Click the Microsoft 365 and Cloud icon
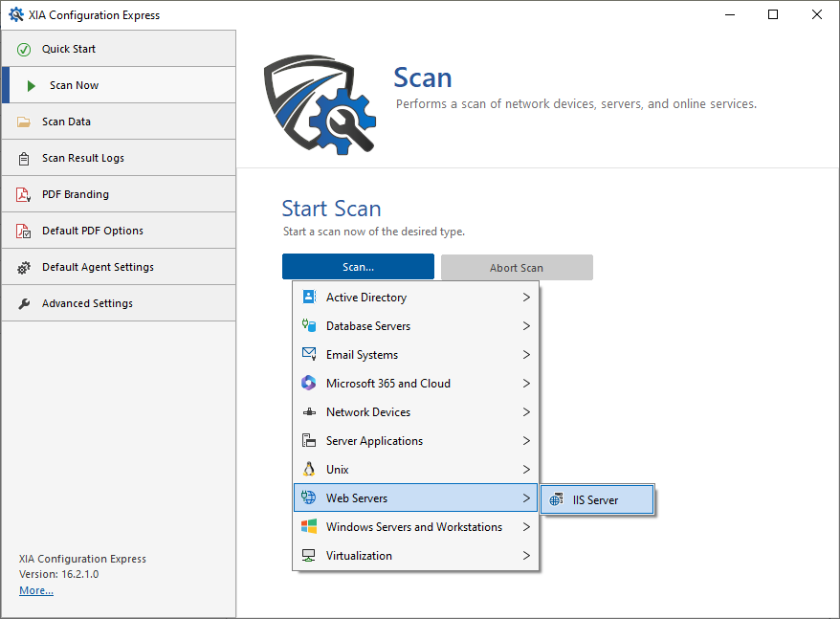Image resolution: width=840 pixels, height=619 pixels. [x=309, y=383]
